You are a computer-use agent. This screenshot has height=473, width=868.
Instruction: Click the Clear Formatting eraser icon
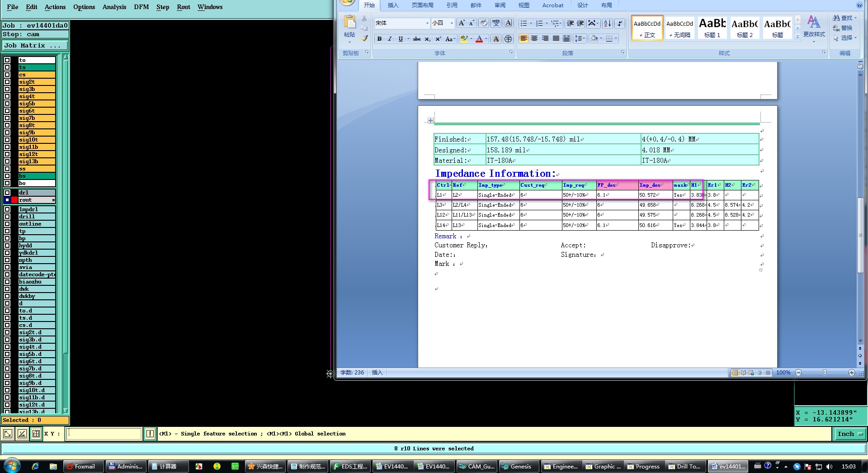484,23
